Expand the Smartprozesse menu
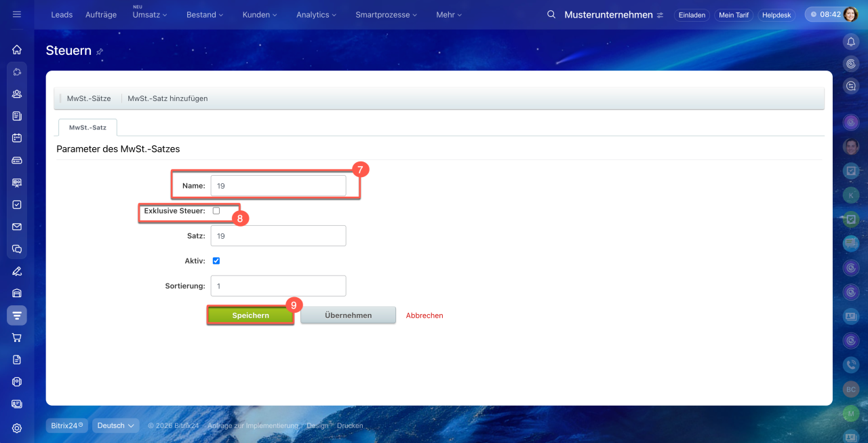The height and width of the screenshot is (443, 868). coord(387,14)
